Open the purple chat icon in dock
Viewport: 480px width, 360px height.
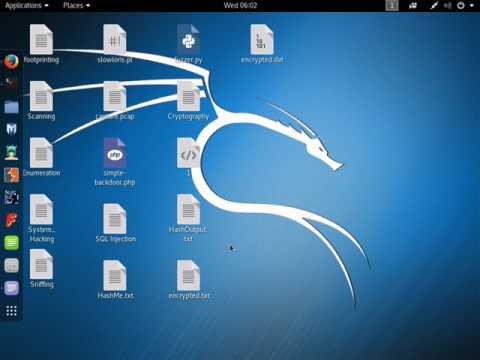point(11,288)
